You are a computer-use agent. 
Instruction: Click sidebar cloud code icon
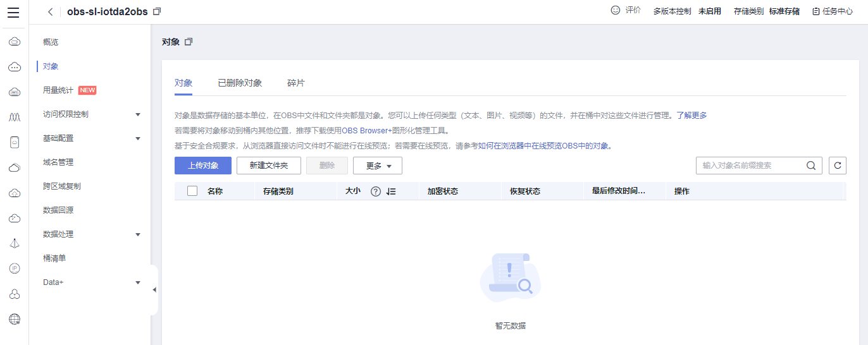coord(15,193)
